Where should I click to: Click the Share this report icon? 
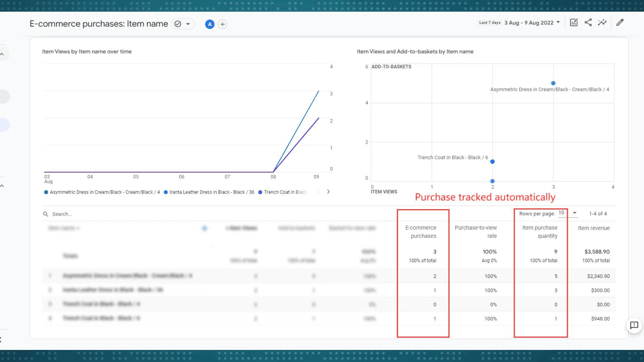coord(588,23)
